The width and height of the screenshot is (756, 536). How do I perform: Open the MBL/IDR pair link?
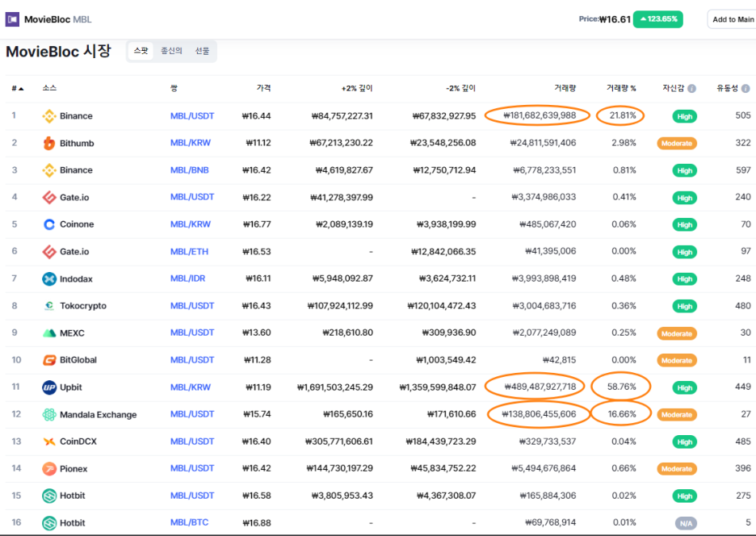[x=187, y=278]
